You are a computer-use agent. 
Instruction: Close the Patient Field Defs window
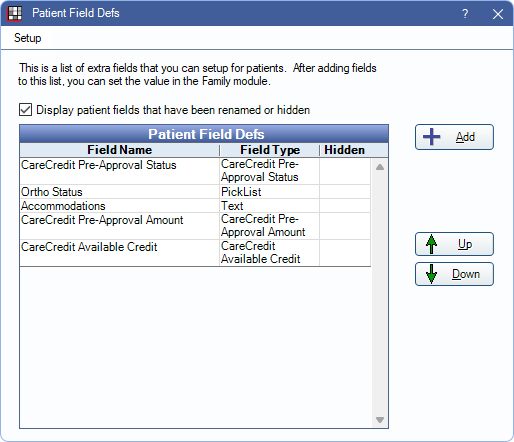click(498, 14)
